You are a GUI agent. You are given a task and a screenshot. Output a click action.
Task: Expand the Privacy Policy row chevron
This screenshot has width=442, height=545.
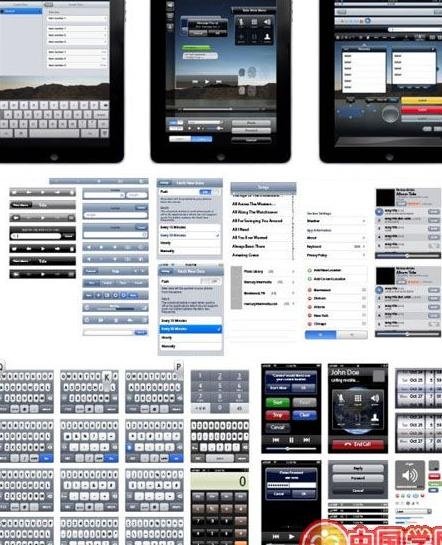364,255
